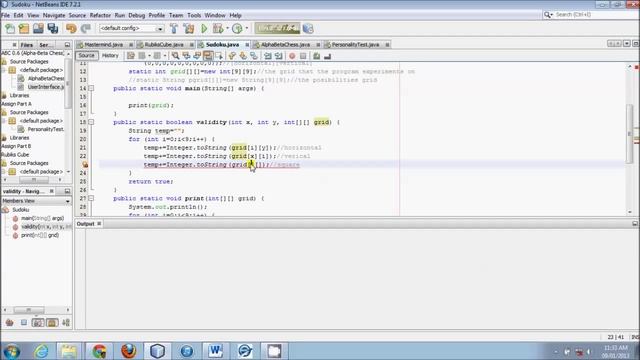
Task: Collapse the main method code fold
Action: point(91,88)
